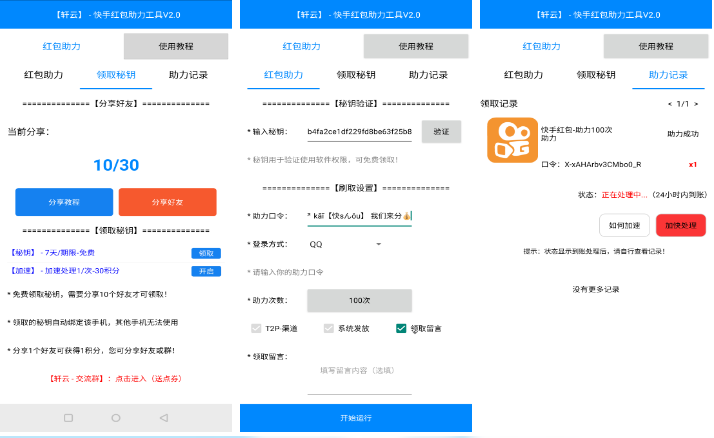Switch to 助力记录 tab on the left screen

(188, 75)
